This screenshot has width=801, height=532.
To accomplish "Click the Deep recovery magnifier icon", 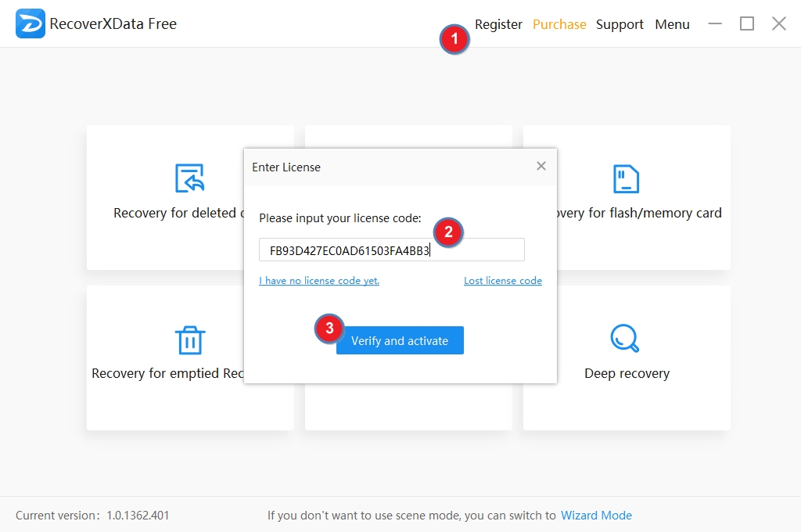I will click(625, 338).
